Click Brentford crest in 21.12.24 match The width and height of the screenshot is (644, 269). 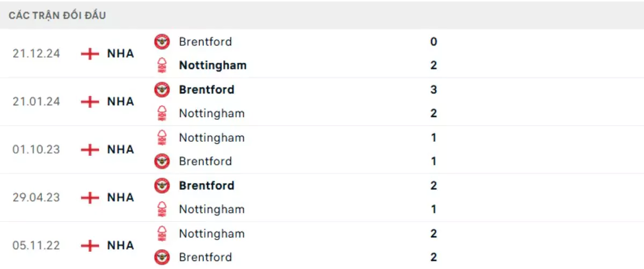(x=162, y=41)
